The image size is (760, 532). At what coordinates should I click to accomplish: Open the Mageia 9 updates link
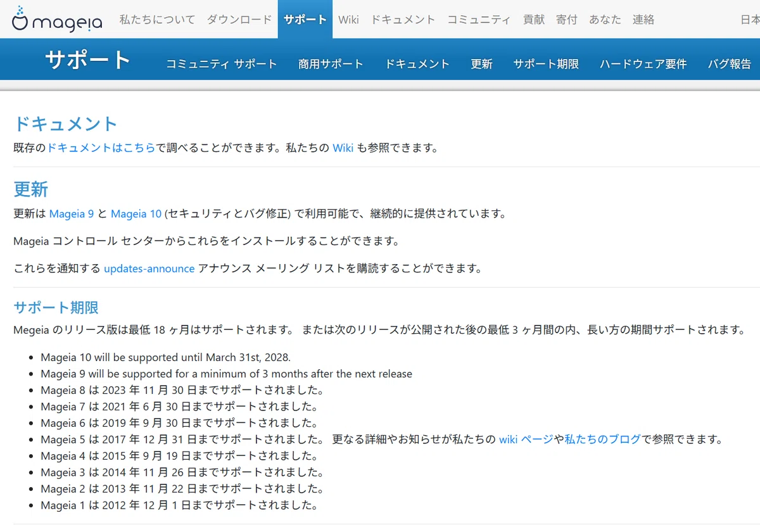pyautogui.click(x=72, y=213)
